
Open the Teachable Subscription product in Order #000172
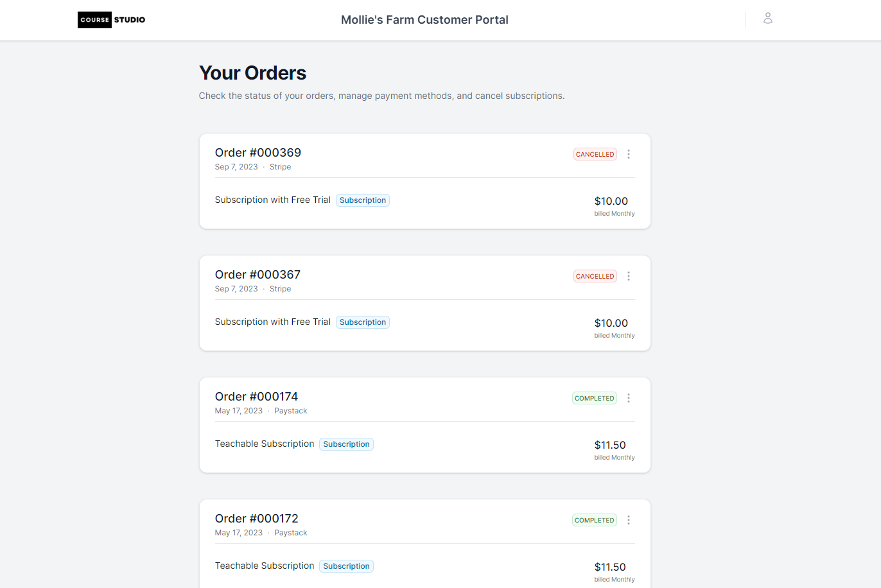265,566
